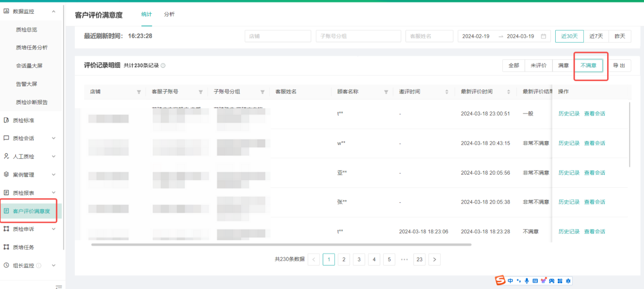
Task: Select the 昨天 range option
Action: 620,36
